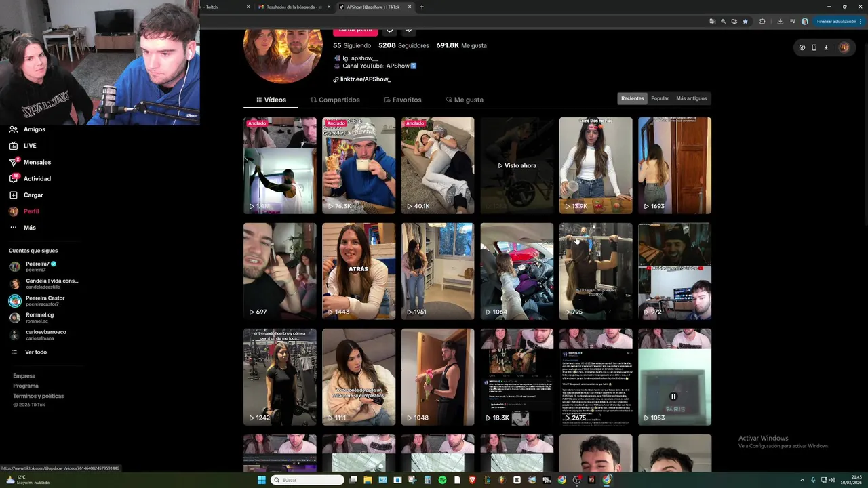Open the gym video with 1242 views
Screen dimensions: 868x488
(280, 377)
